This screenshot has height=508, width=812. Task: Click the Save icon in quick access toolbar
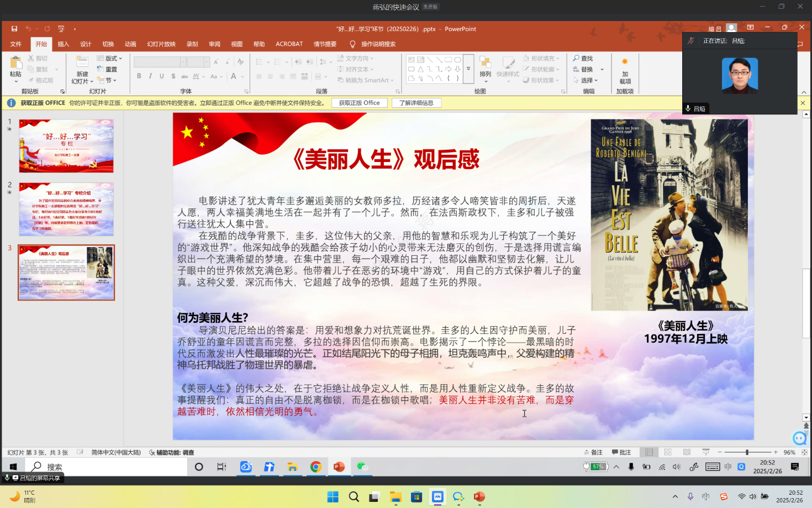click(14, 29)
